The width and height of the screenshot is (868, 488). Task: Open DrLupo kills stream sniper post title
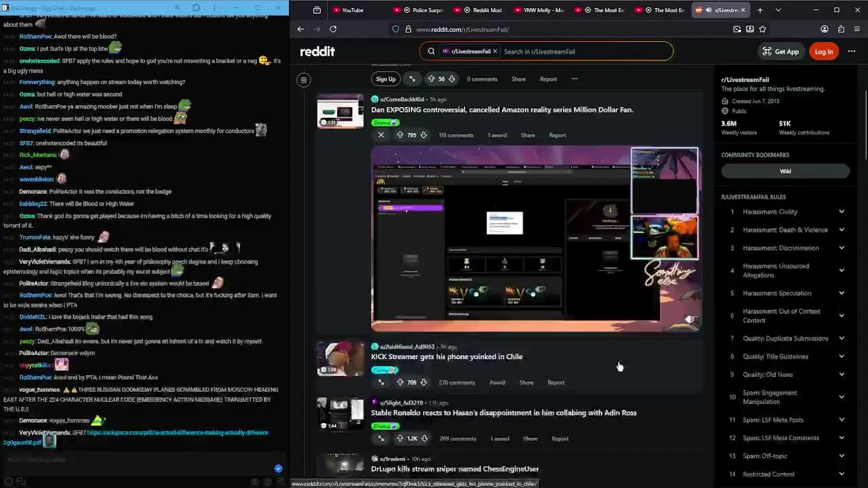click(x=455, y=469)
